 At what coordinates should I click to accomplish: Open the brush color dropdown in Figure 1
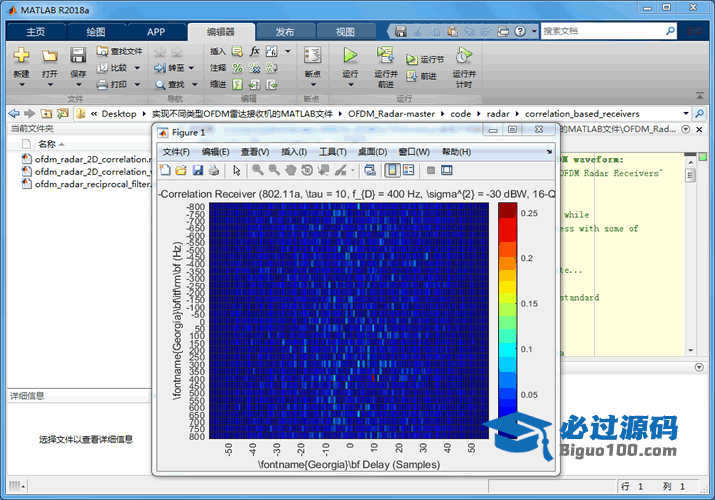(352, 170)
